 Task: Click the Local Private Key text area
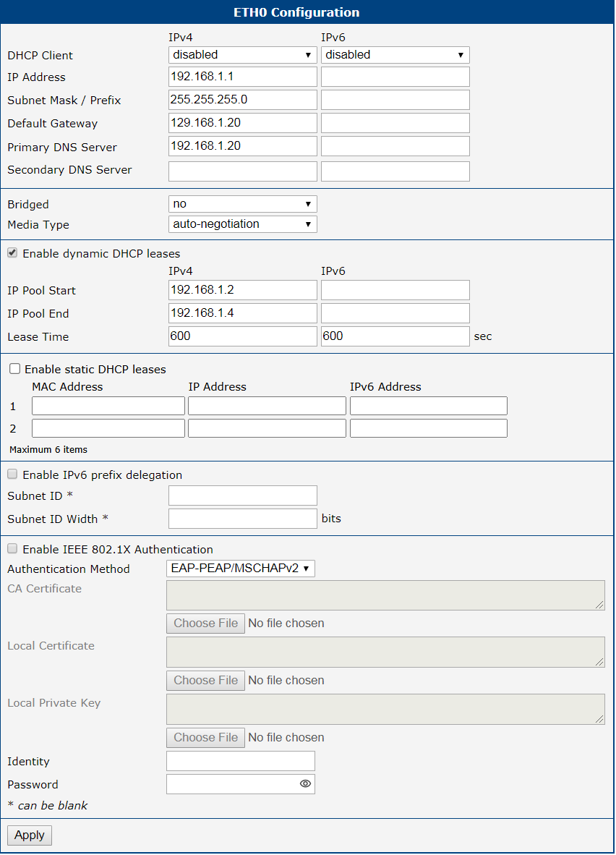click(x=385, y=709)
